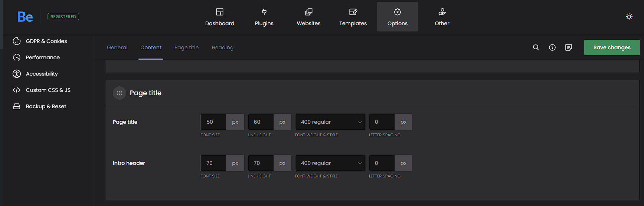
Task: Open the Plugins section
Action: tap(264, 17)
